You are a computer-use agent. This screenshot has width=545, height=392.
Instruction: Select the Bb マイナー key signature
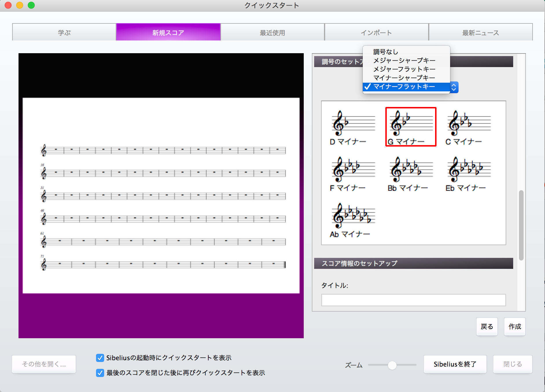coord(410,173)
